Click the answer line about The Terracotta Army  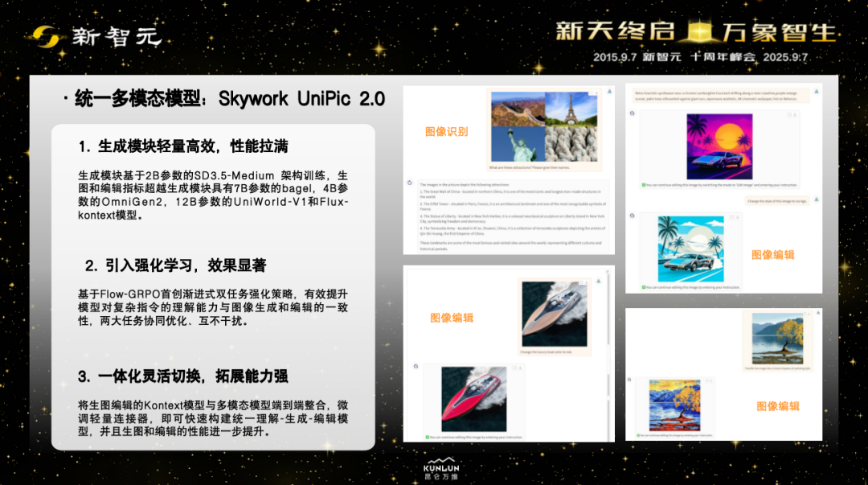click(x=513, y=231)
